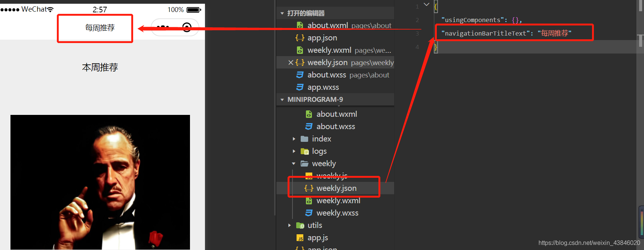
Task: Select weekly.json pages\weekly editor entry
Action: point(335,62)
